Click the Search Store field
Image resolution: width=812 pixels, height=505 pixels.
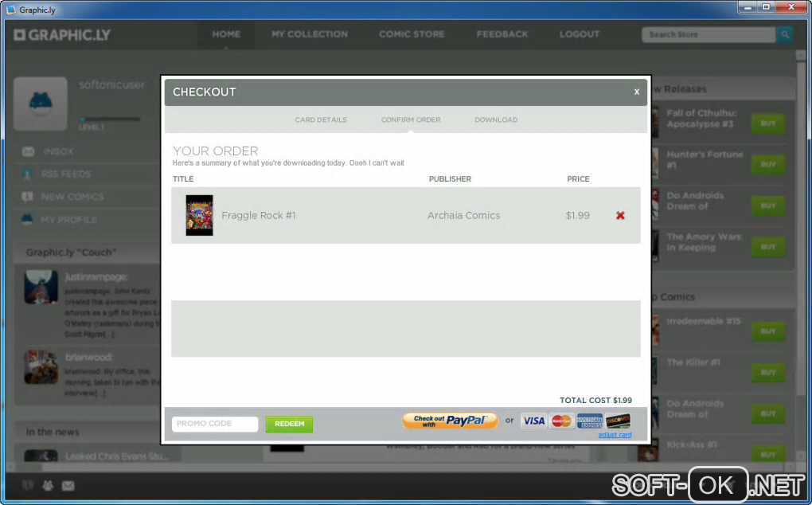tap(709, 35)
